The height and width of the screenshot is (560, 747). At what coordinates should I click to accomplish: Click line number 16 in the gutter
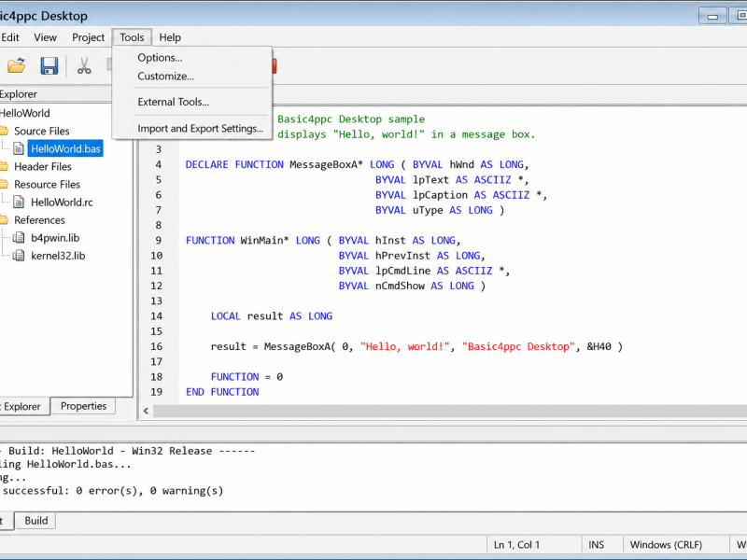pos(157,346)
